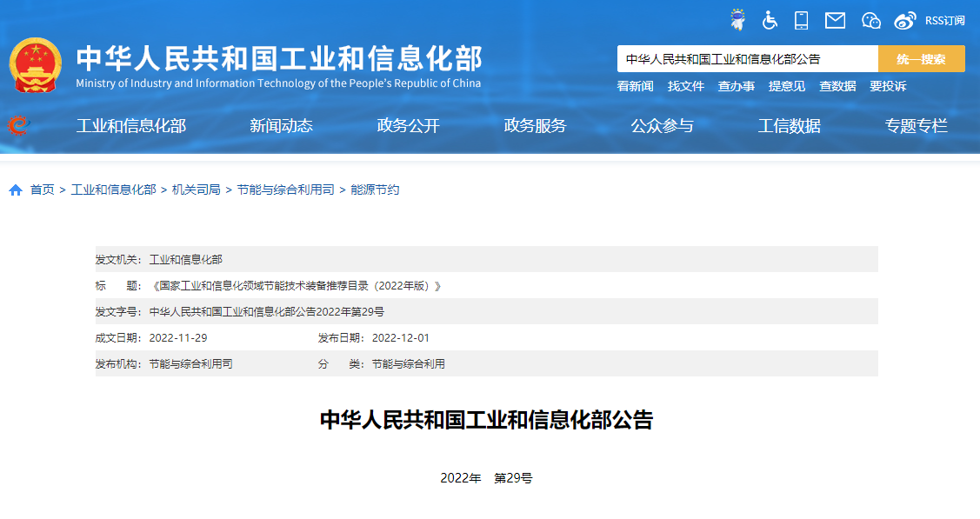This screenshot has width=980, height=519.
Task: Open the 新闻动态 navigation menu
Action: click(x=281, y=126)
